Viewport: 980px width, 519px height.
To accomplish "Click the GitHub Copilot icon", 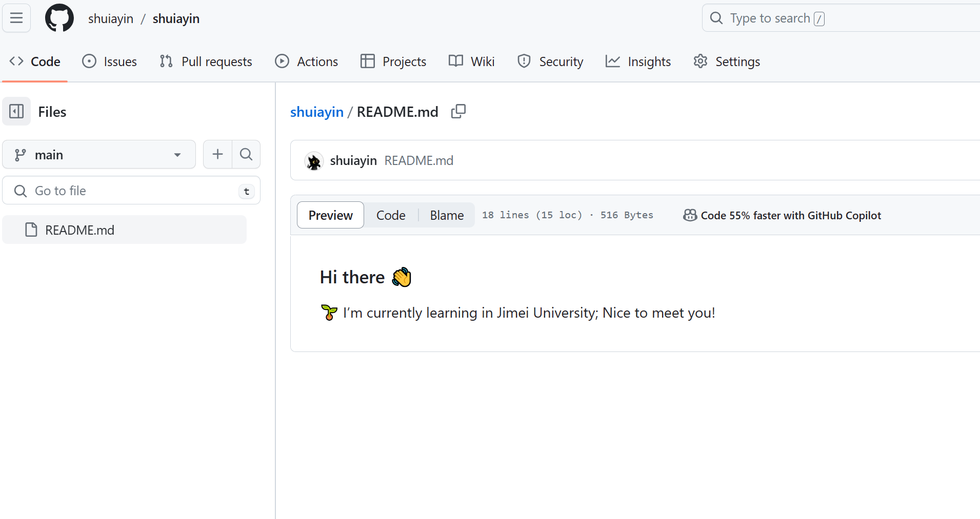I will click(690, 215).
